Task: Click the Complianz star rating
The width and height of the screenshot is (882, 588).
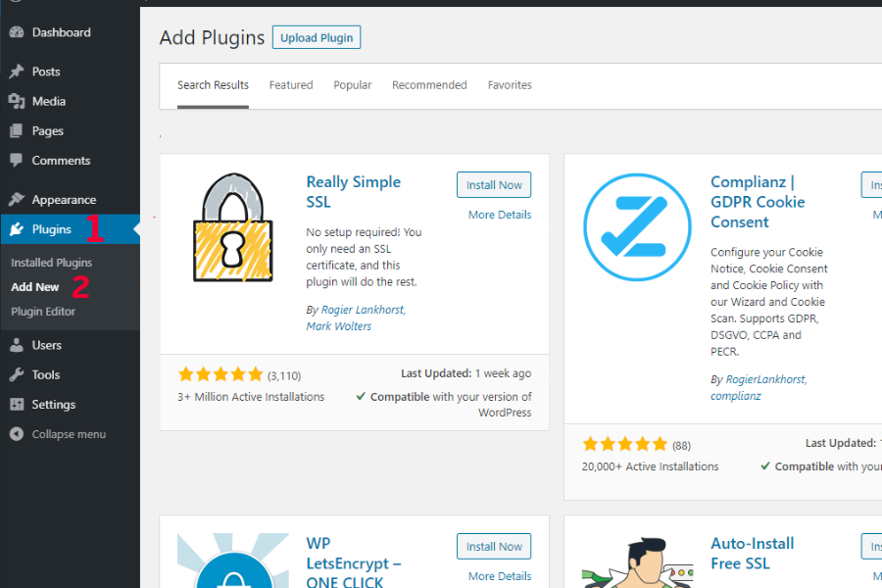Action: (x=625, y=445)
